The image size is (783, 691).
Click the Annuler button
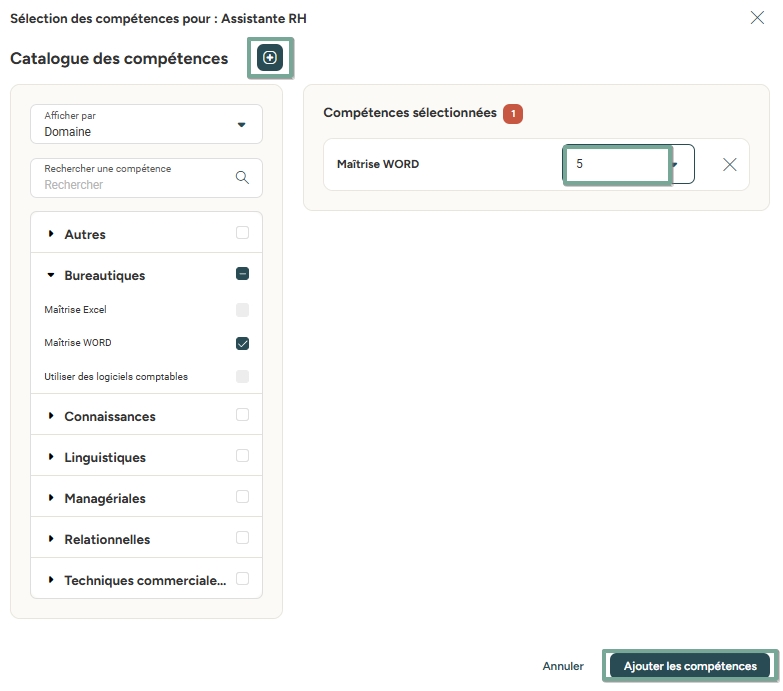pyautogui.click(x=563, y=666)
